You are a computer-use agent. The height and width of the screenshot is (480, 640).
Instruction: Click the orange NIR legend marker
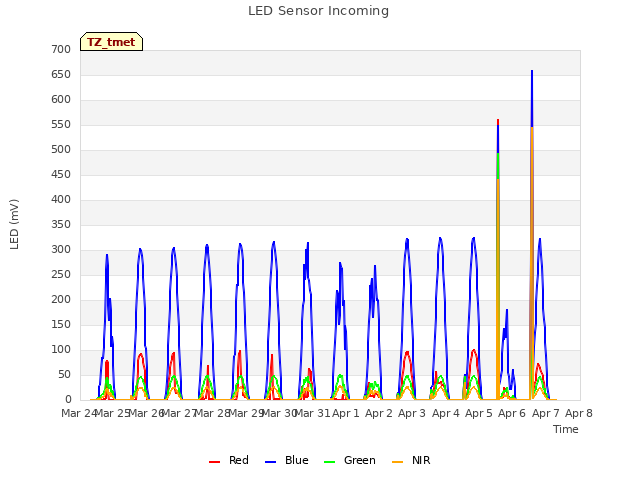pyautogui.click(x=397, y=462)
